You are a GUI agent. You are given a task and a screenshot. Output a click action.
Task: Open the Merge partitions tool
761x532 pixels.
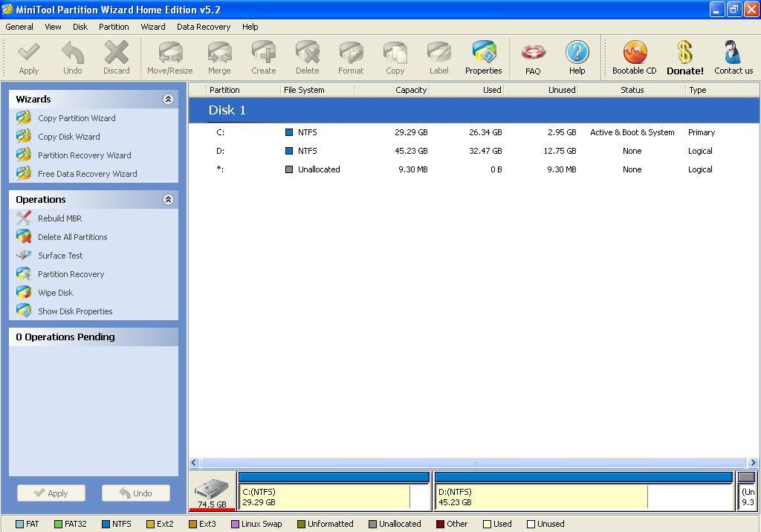coord(219,57)
